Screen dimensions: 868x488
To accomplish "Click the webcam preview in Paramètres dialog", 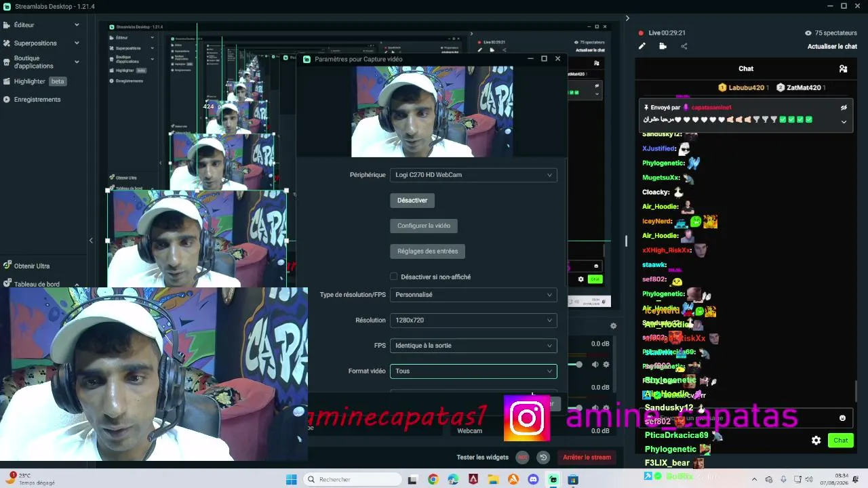I will 432,112.
